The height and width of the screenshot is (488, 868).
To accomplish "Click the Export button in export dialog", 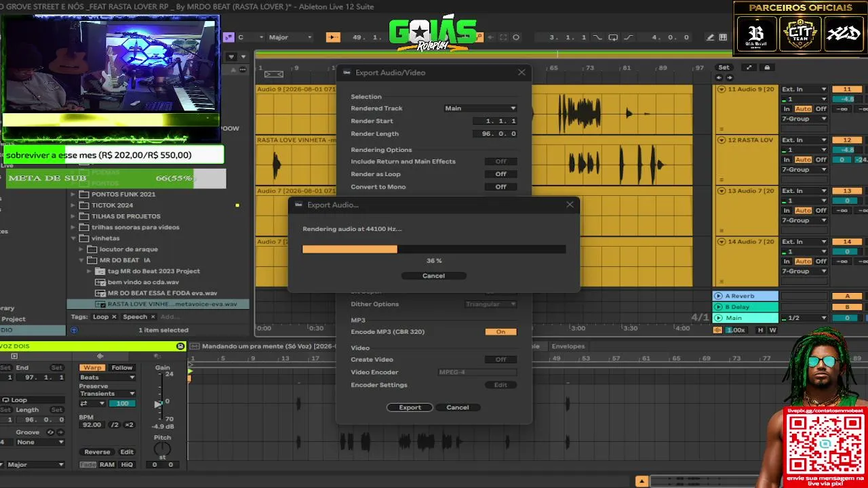I will pos(410,407).
